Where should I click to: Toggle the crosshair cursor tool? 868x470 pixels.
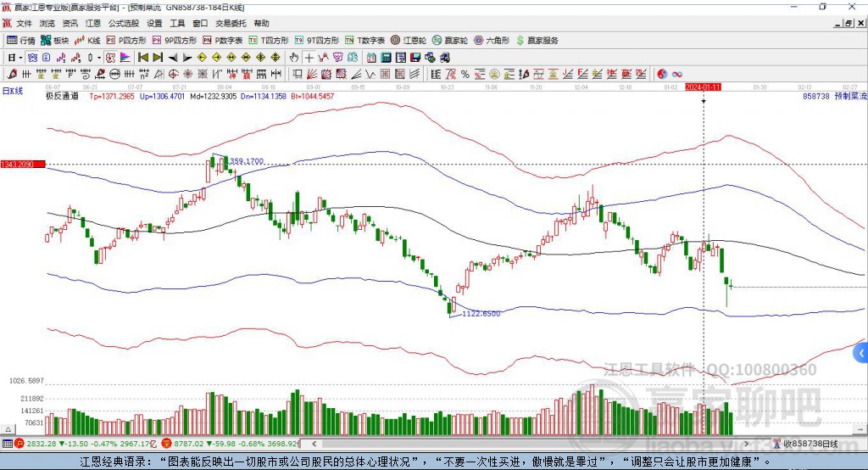309,58
